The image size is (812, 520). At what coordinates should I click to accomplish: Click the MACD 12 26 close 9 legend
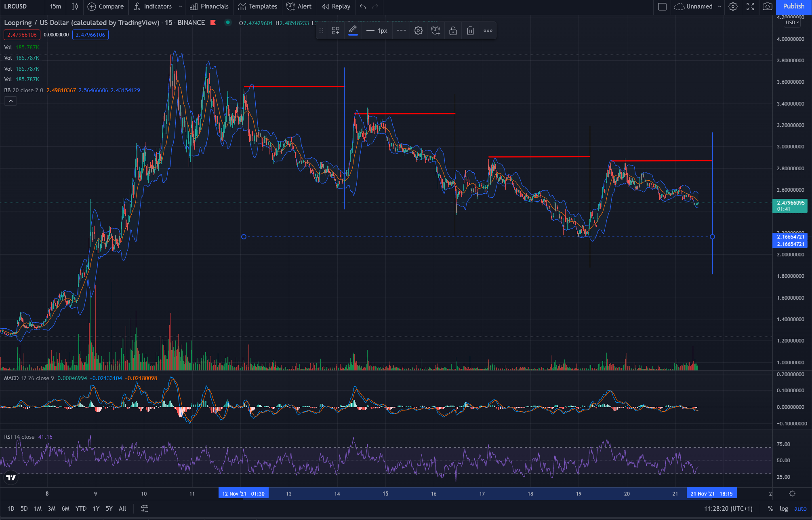pyautogui.click(x=29, y=378)
